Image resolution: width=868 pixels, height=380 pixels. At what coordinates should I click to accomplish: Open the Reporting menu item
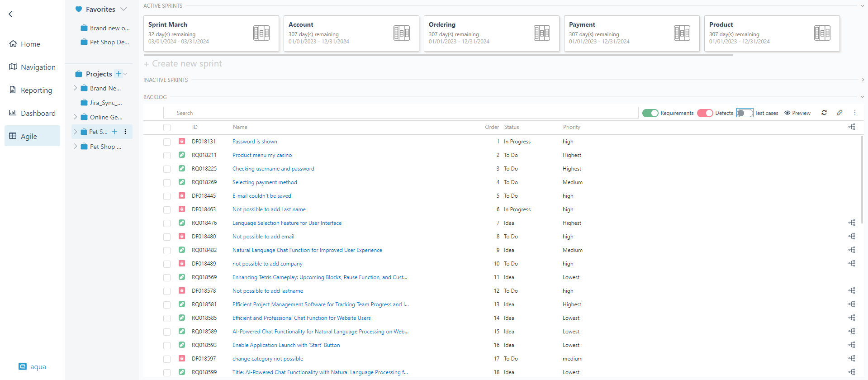[36, 90]
